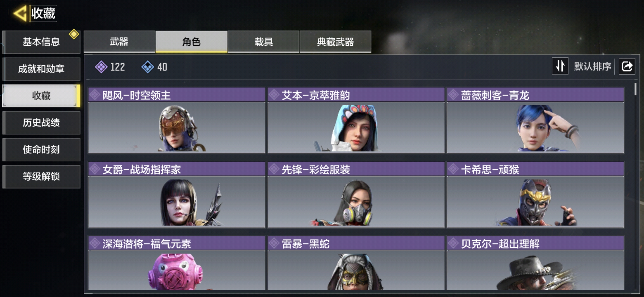Click the share export icon

click(x=627, y=66)
